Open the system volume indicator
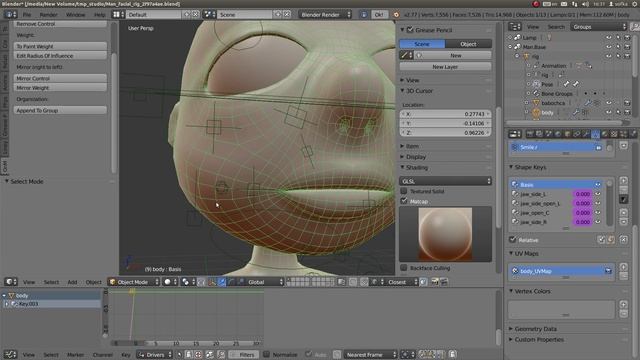 coord(585,4)
